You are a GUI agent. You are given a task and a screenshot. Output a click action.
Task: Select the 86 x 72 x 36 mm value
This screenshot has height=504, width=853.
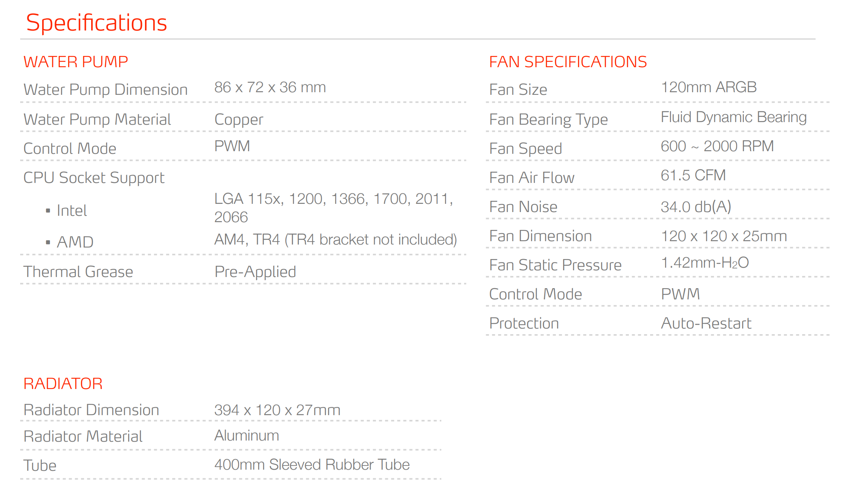[270, 87]
